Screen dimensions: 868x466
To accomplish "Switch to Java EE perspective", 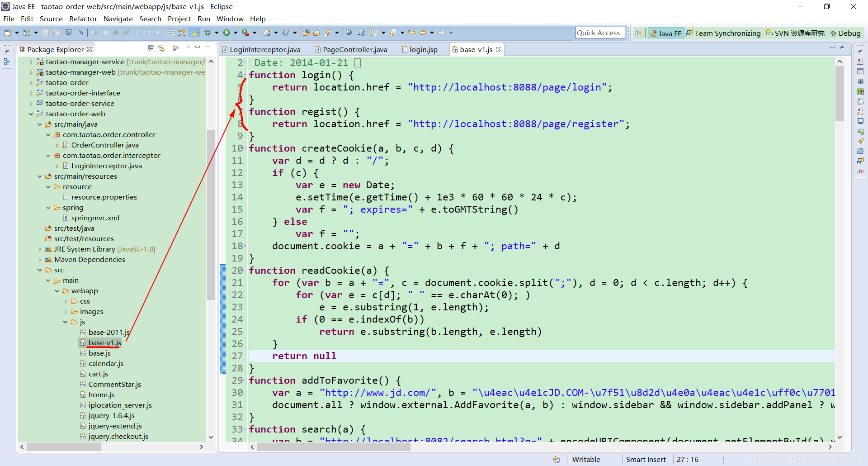I will tap(665, 33).
